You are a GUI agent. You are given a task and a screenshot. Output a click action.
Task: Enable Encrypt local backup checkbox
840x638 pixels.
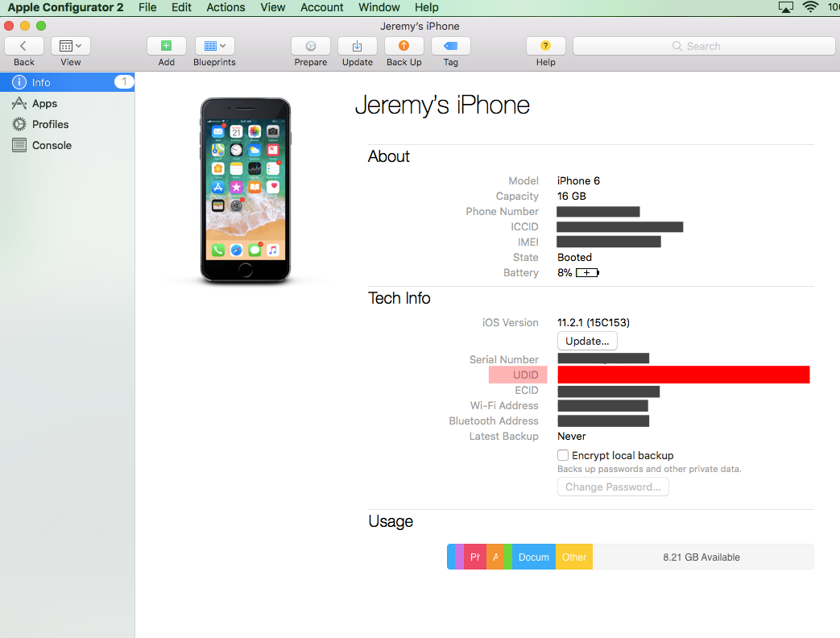point(563,455)
